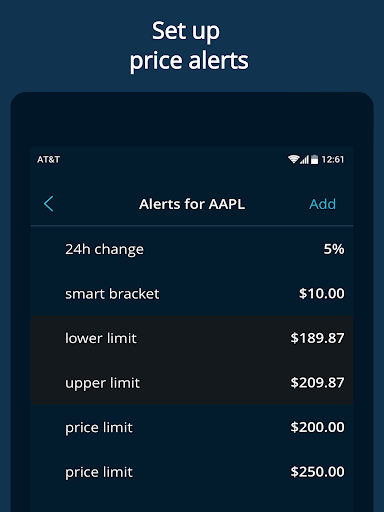The width and height of the screenshot is (384, 512).
Task: Select the upper limit row
Action: click(x=192, y=383)
